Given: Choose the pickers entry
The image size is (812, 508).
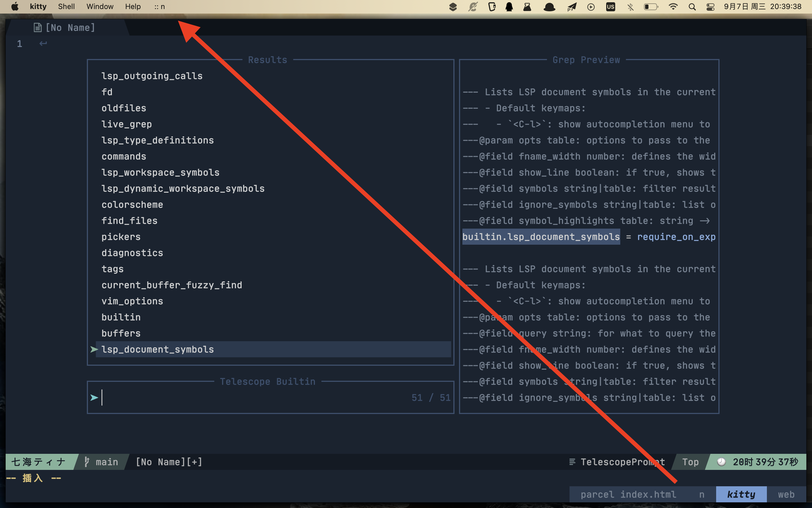Looking at the screenshot, I should pyautogui.click(x=121, y=237).
